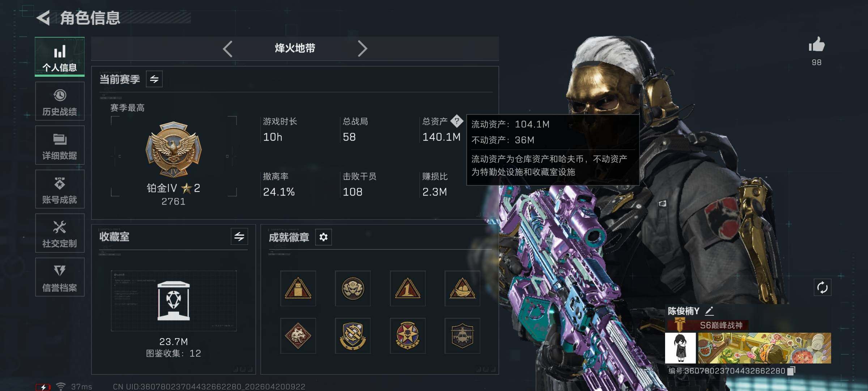Viewport: 868px width, 391px height.
Task: Select the wolf head achievement badge
Action: (x=298, y=336)
